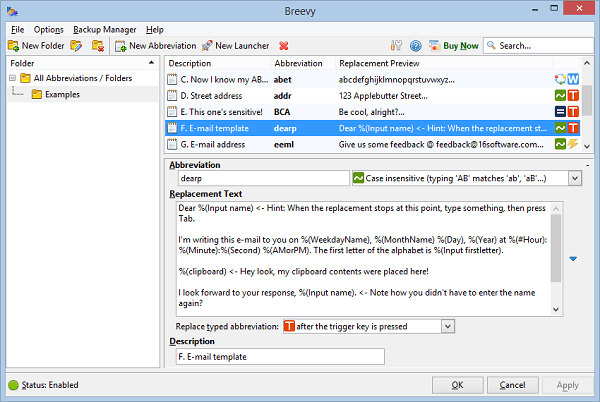Viewport: 600px width, 402px height.
Task: Select All Abbreviations / Folders in the tree
Action: click(83, 78)
